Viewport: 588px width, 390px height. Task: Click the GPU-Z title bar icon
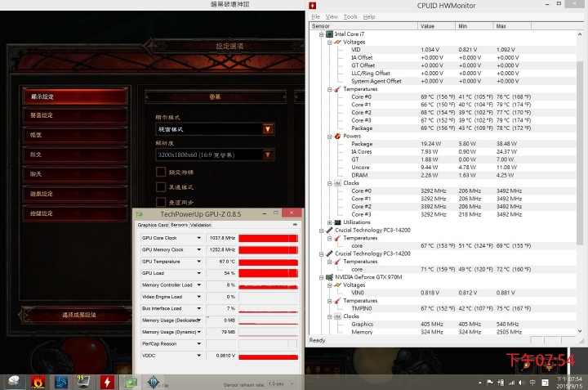[140, 214]
